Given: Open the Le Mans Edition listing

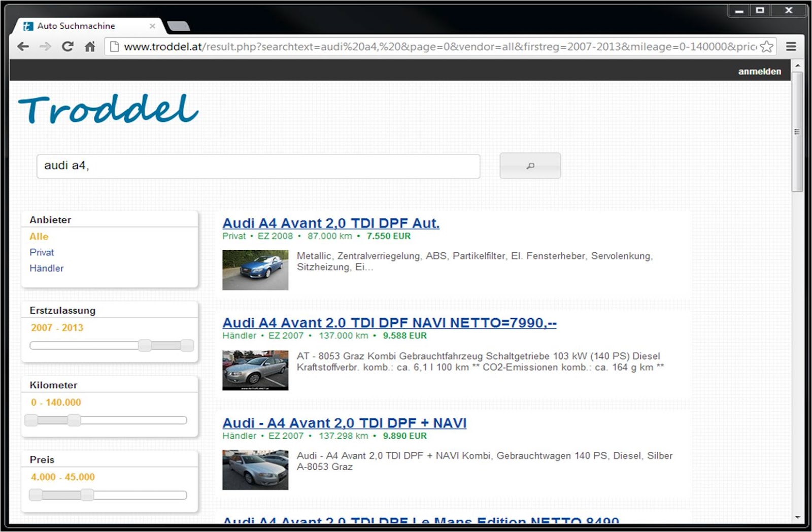Looking at the screenshot, I should (x=421, y=519).
